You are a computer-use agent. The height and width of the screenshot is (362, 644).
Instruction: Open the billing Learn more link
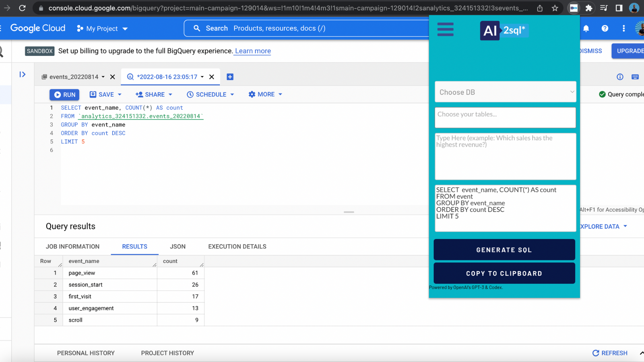point(252,51)
